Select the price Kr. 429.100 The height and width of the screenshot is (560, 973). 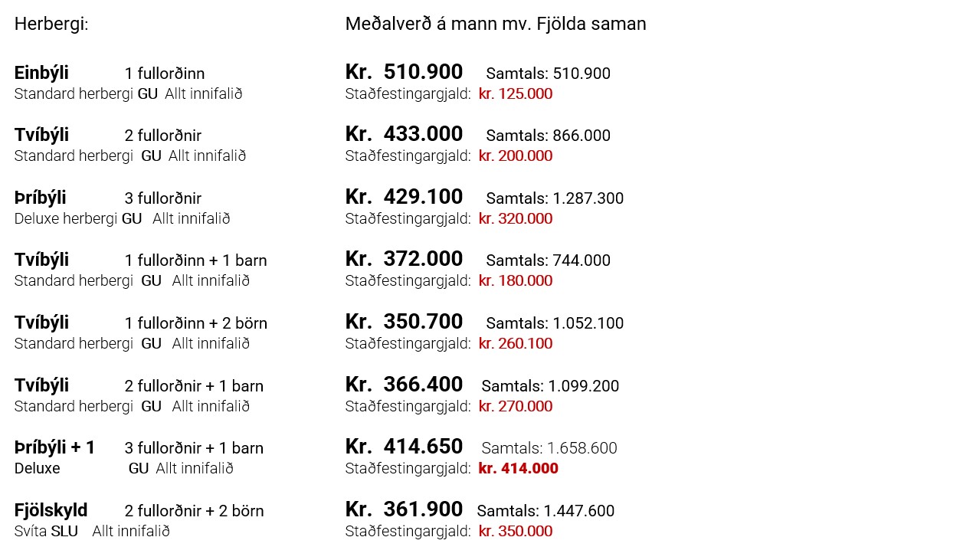404,198
